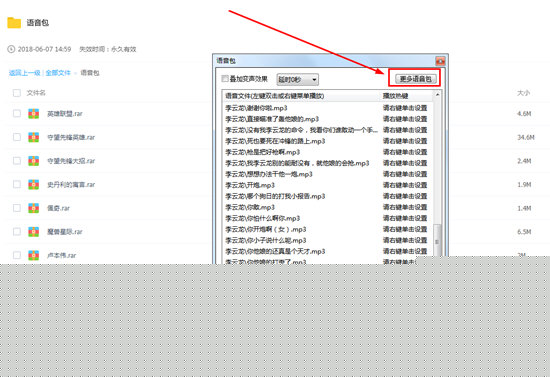This screenshot has width=550, height=377.
Task: Follow the 返回上一级 link
Action: pos(25,73)
